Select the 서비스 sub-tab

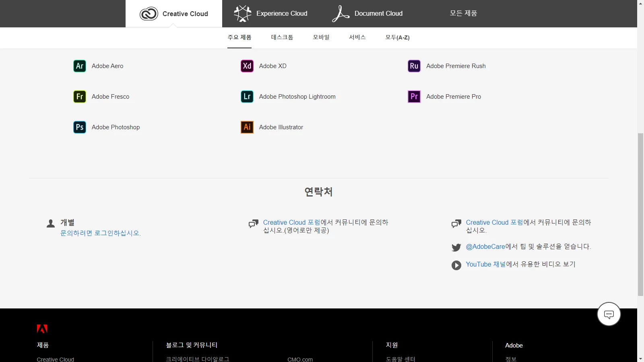point(357,37)
